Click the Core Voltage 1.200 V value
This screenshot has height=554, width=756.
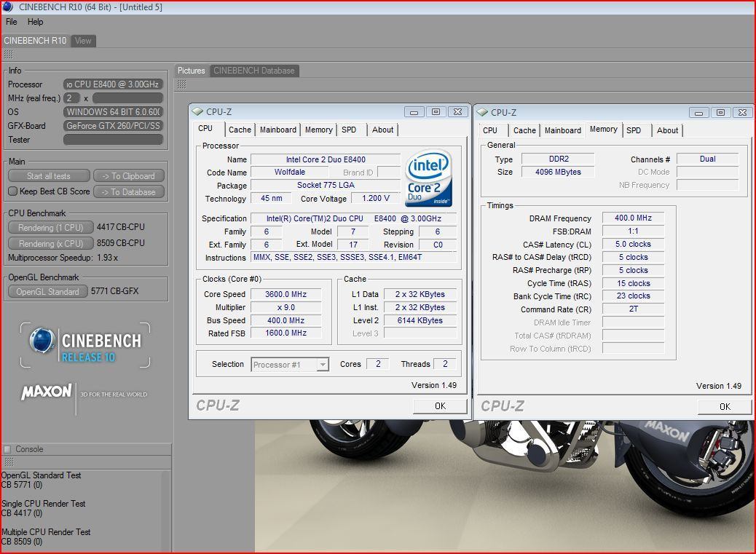(x=376, y=198)
